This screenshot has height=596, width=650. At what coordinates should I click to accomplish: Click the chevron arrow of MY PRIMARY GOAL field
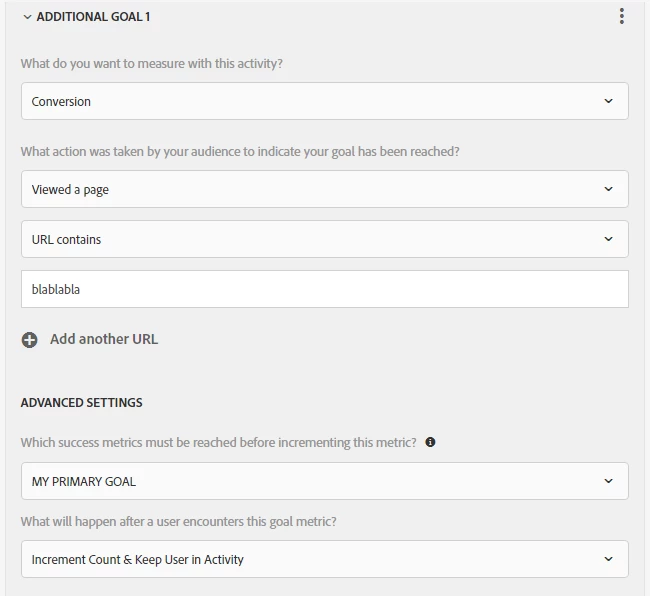coord(609,481)
